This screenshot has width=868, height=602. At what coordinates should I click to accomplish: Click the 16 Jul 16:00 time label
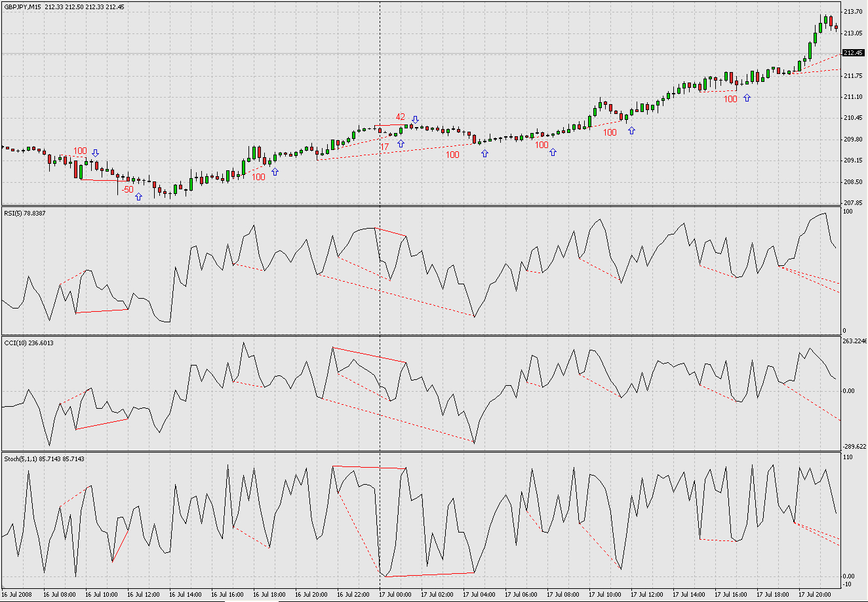coord(227,595)
